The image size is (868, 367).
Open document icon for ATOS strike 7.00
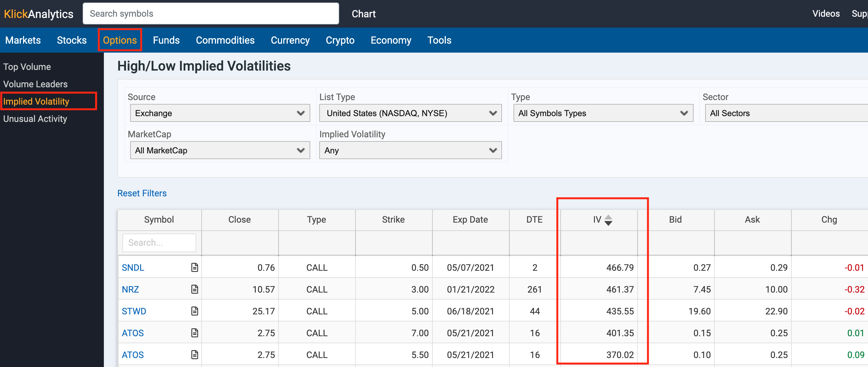click(195, 333)
